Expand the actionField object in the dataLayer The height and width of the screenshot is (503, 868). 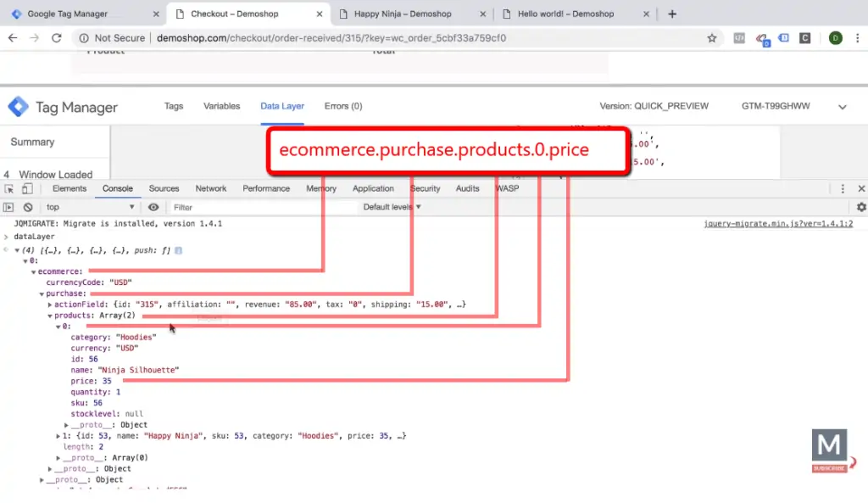click(x=50, y=304)
